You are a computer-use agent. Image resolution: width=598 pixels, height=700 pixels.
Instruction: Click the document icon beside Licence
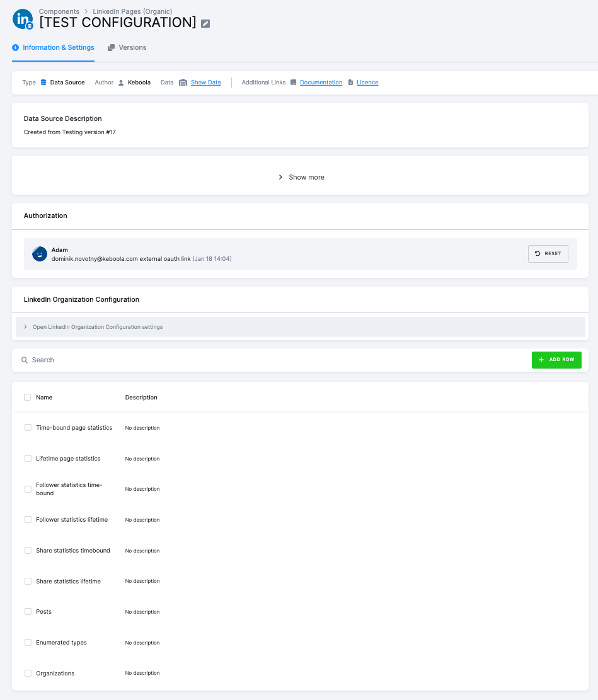click(350, 83)
